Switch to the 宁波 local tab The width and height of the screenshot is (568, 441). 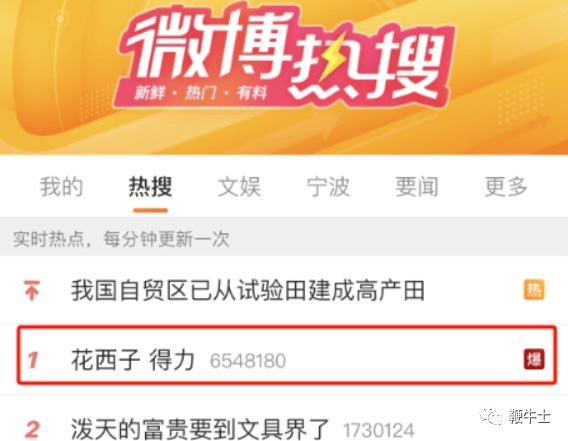(x=328, y=187)
